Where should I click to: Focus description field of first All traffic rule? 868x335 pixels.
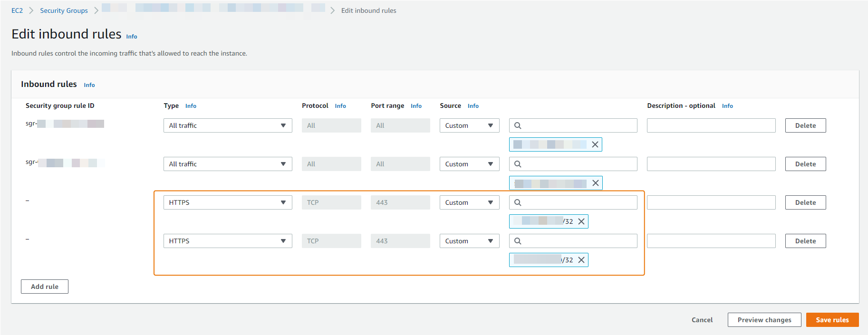point(711,125)
